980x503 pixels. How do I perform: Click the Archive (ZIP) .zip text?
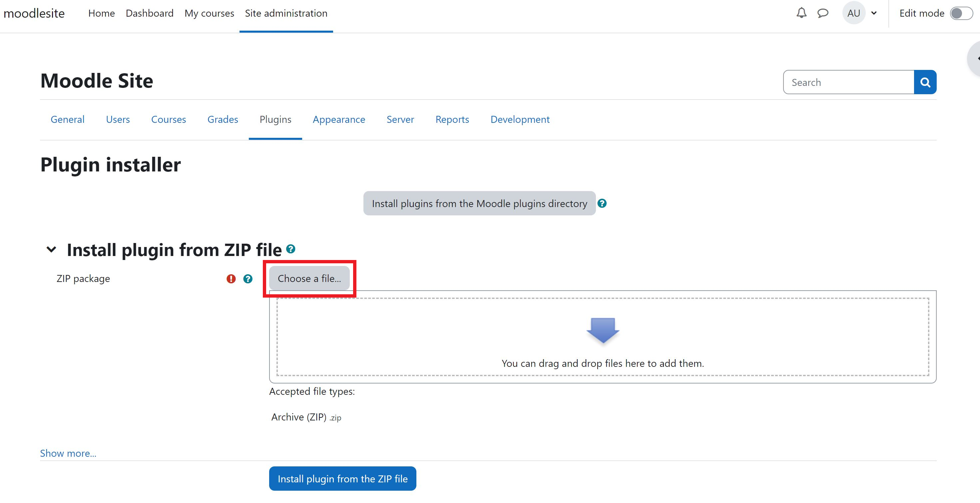tap(306, 417)
